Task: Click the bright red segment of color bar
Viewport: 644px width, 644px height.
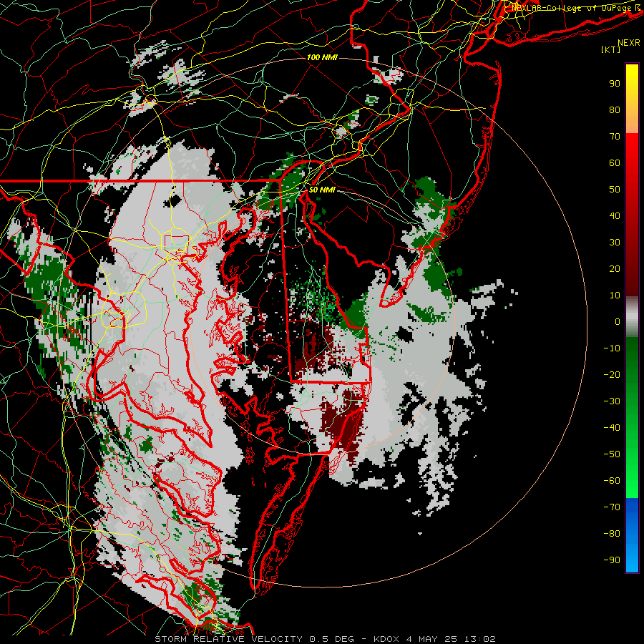Action: (x=632, y=152)
